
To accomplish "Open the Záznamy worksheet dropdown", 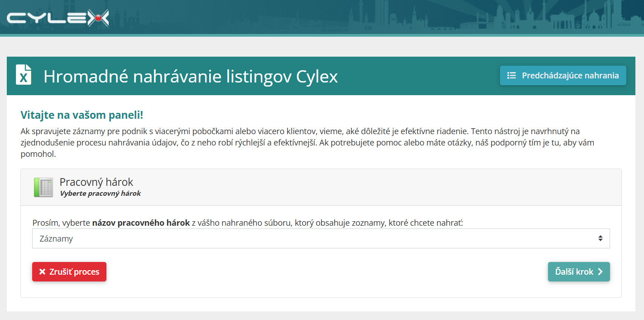I will 321,238.
